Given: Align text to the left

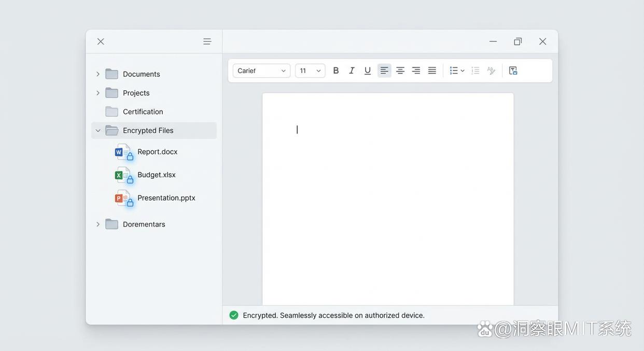Looking at the screenshot, I should (x=384, y=71).
